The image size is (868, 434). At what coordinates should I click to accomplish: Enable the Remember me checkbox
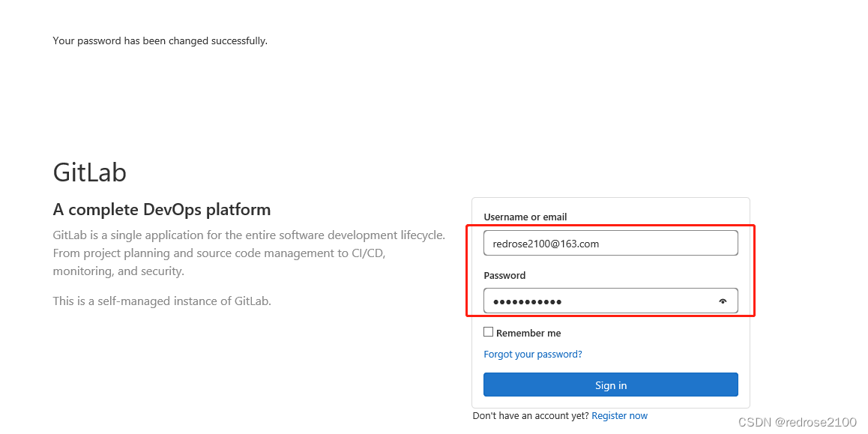pyautogui.click(x=488, y=331)
